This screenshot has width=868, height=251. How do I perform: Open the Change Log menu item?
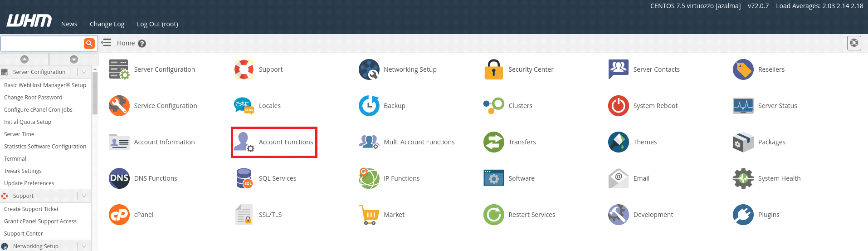tap(107, 24)
